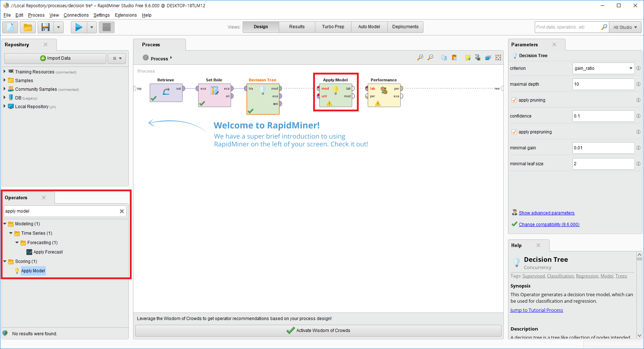
Task: Click Show advanced parameters link
Action: click(546, 213)
